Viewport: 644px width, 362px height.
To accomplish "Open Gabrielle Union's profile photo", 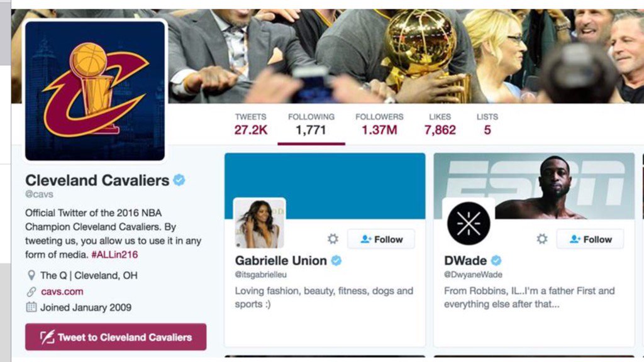I will point(259,224).
